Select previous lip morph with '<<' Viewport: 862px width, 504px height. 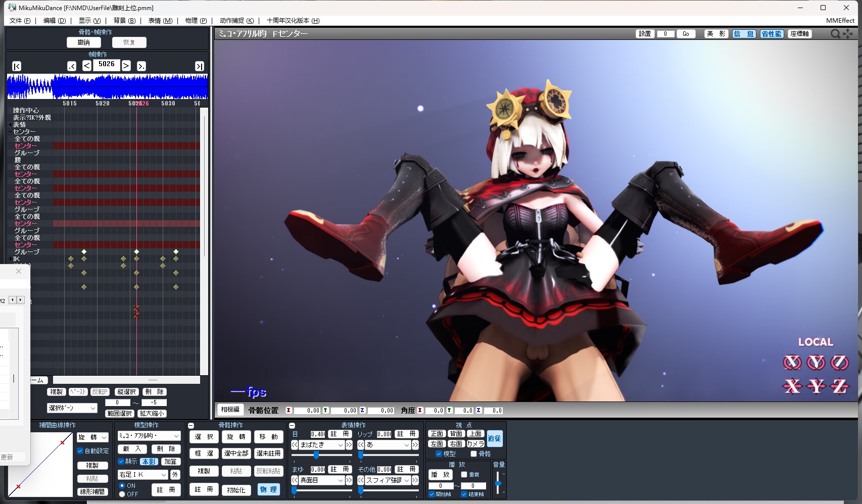pos(361,445)
